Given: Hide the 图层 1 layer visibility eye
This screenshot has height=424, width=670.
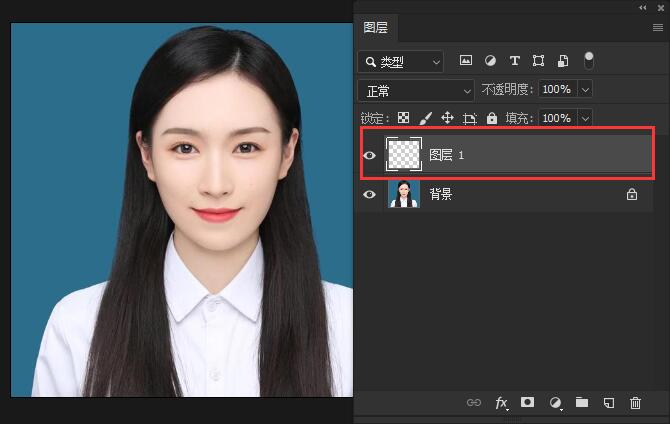Looking at the screenshot, I should (x=370, y=155).
